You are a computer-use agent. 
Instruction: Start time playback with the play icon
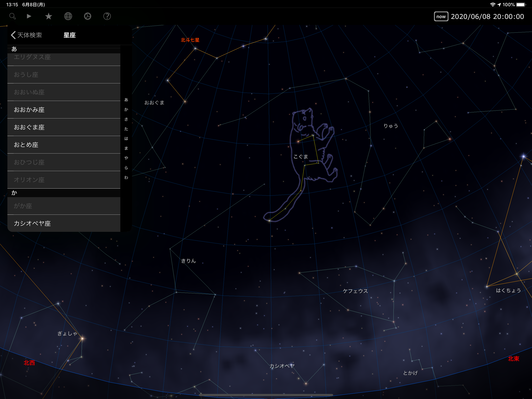click(29, 16)
